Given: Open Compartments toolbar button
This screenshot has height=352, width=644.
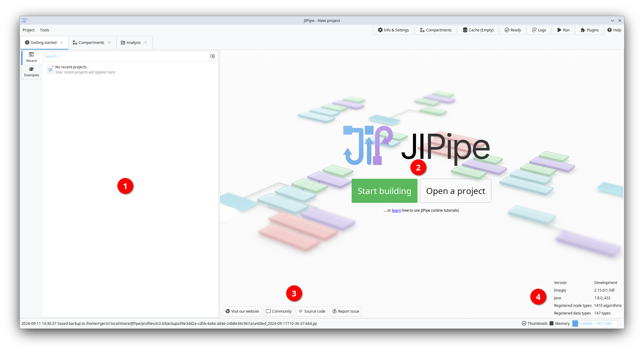Looking at the screenshot, I should tap(436, 30).
